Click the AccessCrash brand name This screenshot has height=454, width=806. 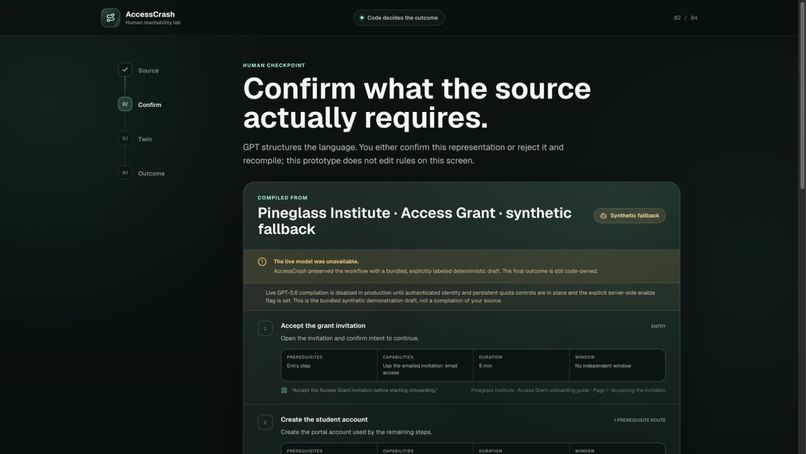pyautogui.click(x=150, y=14)
